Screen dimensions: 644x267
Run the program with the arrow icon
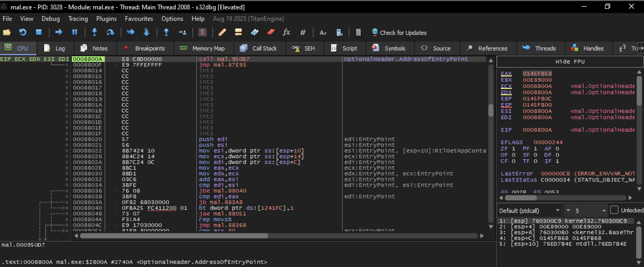click(x=59, y=32)
